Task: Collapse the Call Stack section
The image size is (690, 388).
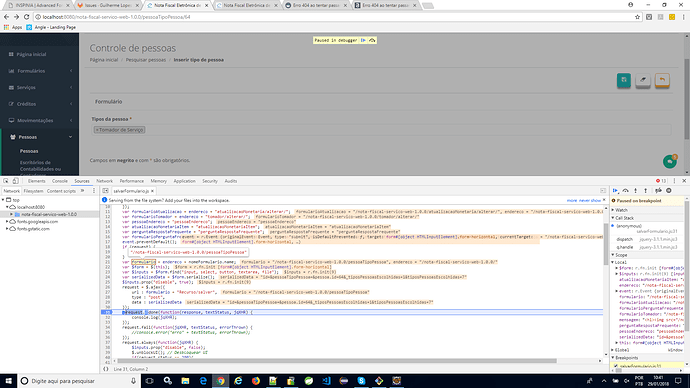Action: [x=648, y=218]
